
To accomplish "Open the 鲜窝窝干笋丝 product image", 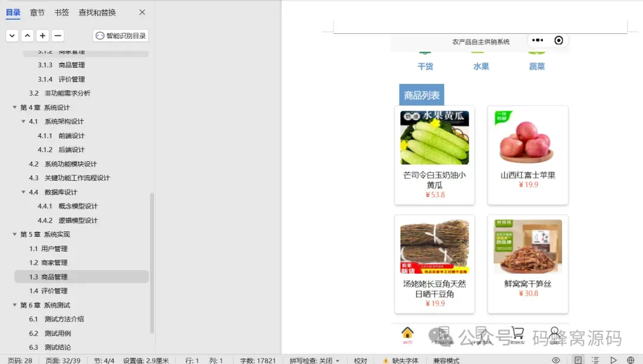I will [x=527, y=246].
